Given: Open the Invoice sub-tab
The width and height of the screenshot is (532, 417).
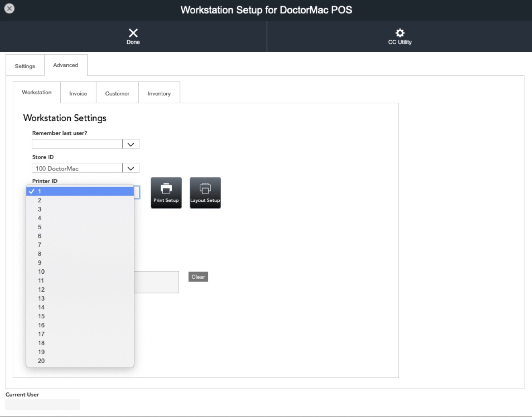Looking at the screenshot, I should tap(78, 94).
